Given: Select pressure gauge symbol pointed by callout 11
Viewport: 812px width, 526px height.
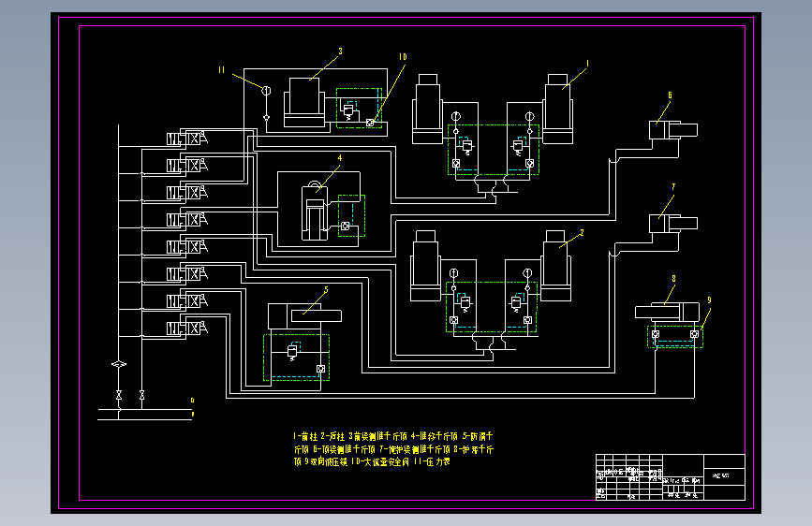Looking at the screenshot, I should pyautogui.click(x=266, y=91).
